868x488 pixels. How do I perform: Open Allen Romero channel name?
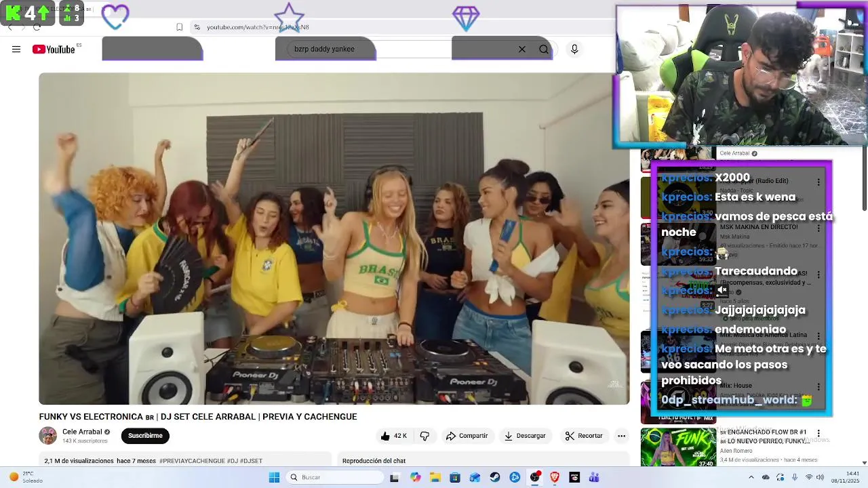(736, 450)
